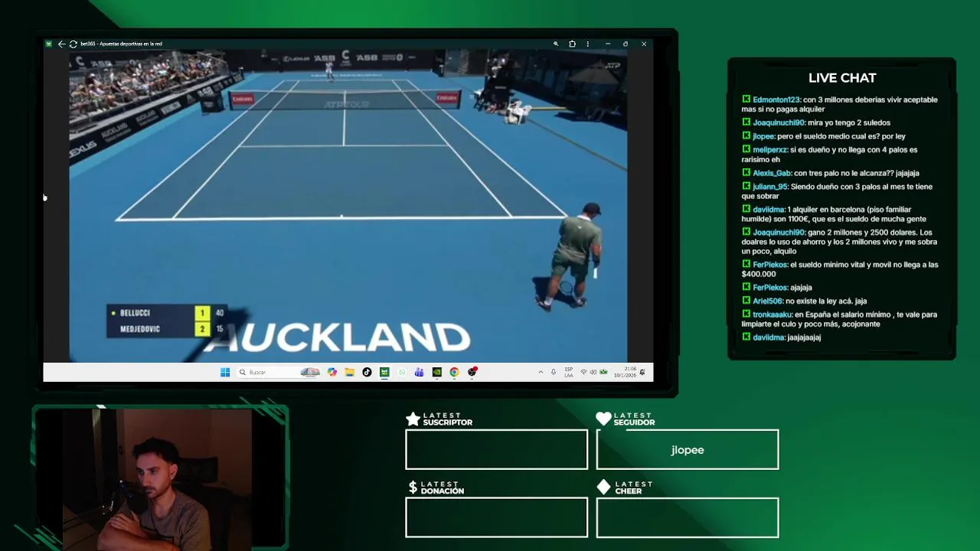Click the jlopee follower name box
Viewport: 980px width, 551px height.
(688, 449)
